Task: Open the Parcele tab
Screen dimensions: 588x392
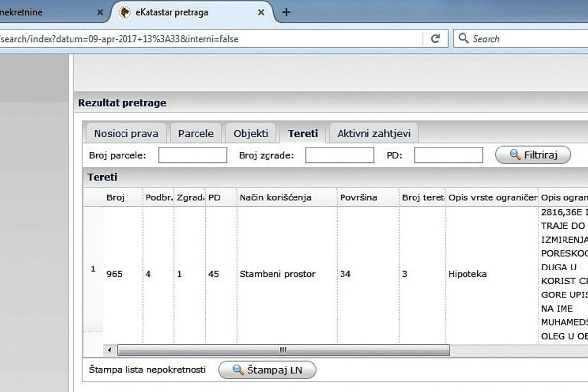Action: (196, 134)
